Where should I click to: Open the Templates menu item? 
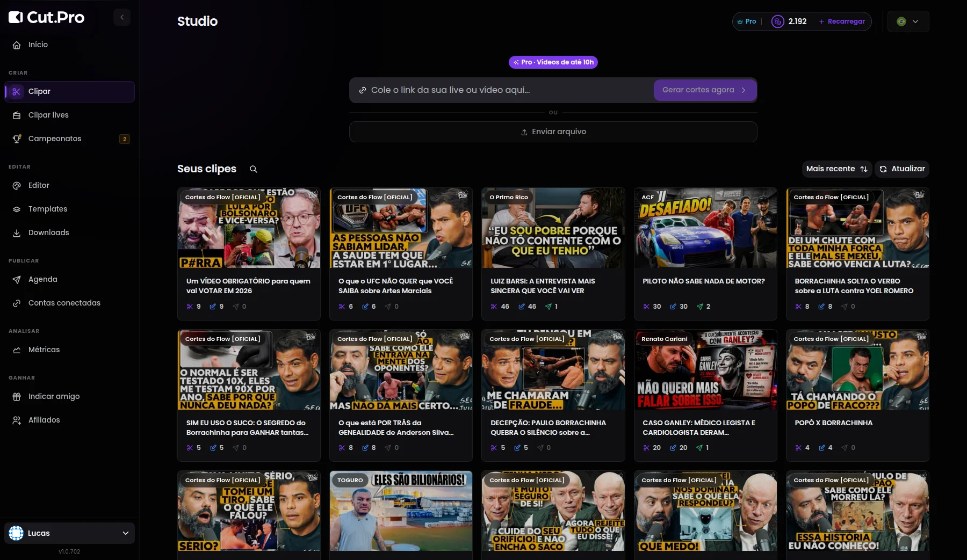click(x=69, y=209)
